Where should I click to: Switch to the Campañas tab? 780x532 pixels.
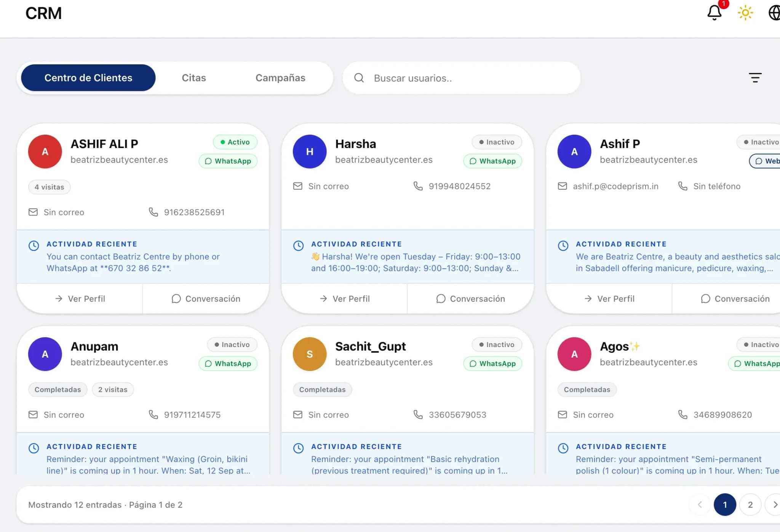coord(280,78)
